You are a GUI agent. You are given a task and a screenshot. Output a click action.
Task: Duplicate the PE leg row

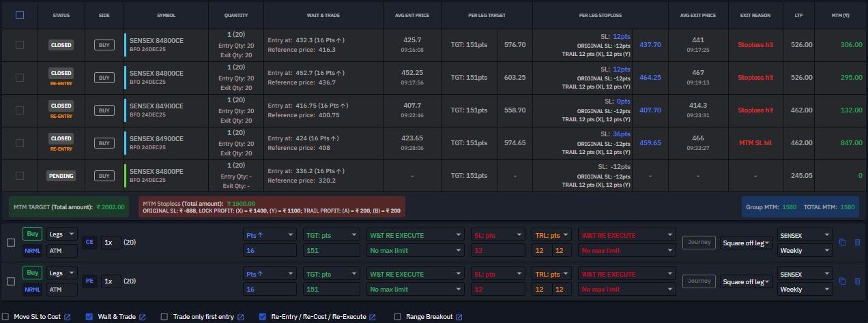point(843,281)
